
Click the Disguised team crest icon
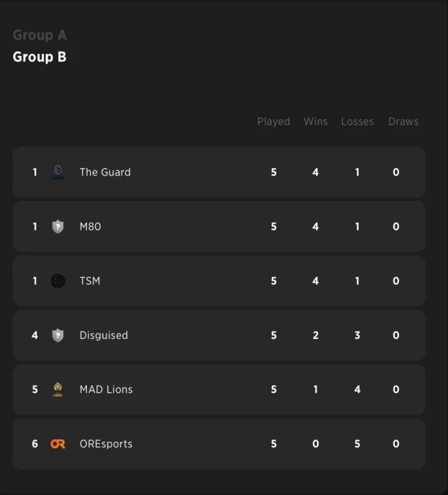[x=57, y=335]
